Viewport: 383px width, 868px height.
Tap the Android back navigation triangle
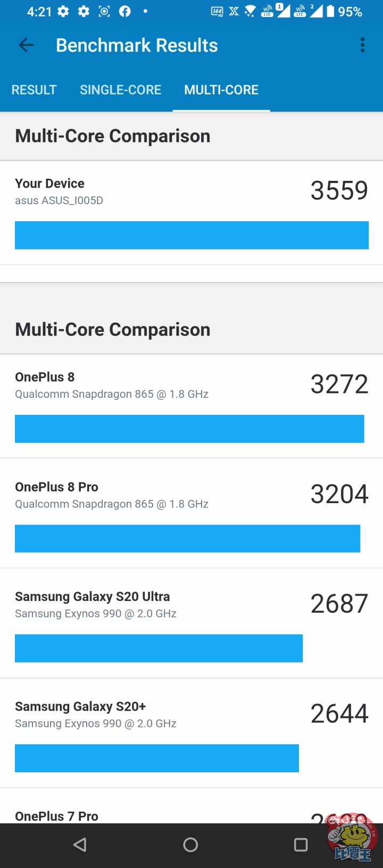(x=80, y=845)
